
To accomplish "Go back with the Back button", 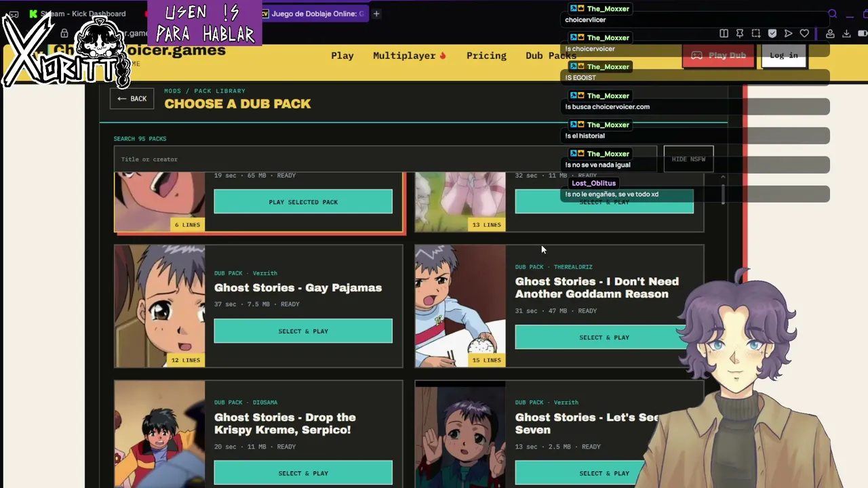I will tap(132, 99).
